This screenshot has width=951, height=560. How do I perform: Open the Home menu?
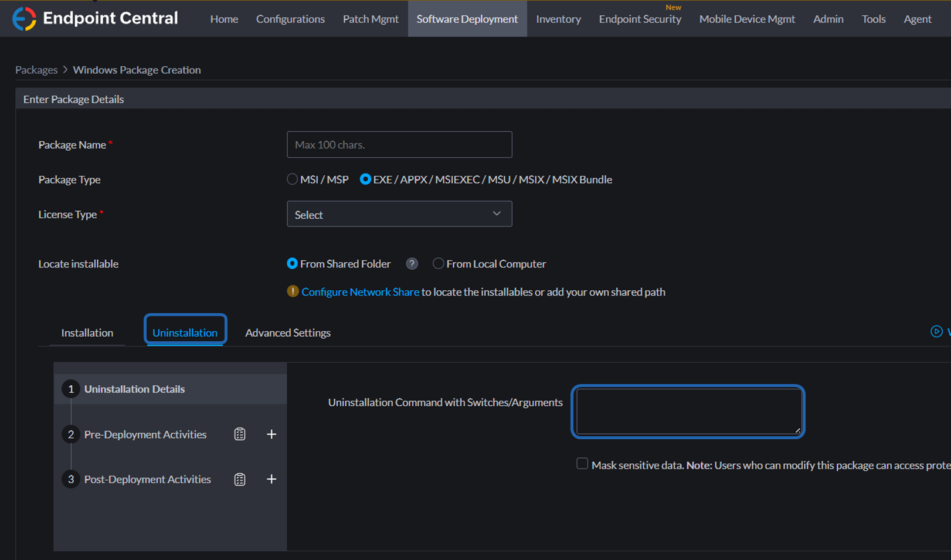(x=224, y=19)
